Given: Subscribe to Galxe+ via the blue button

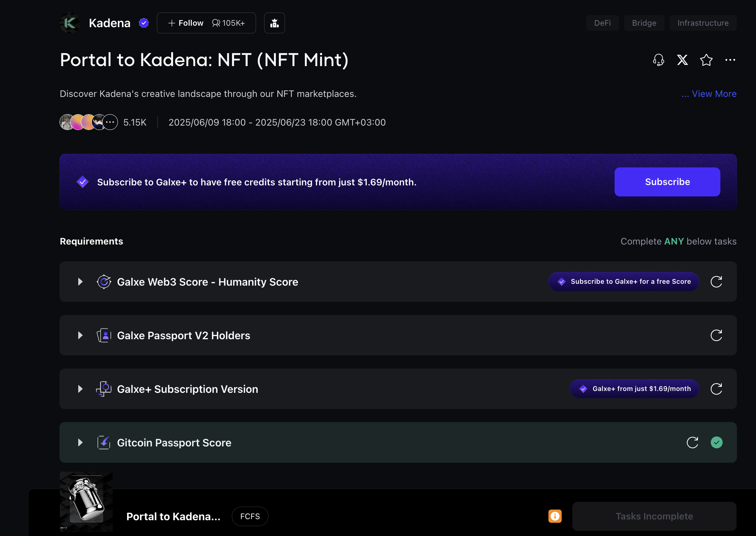Looking at the screenshot, I should pyautogui.click(x=667, y=182).
